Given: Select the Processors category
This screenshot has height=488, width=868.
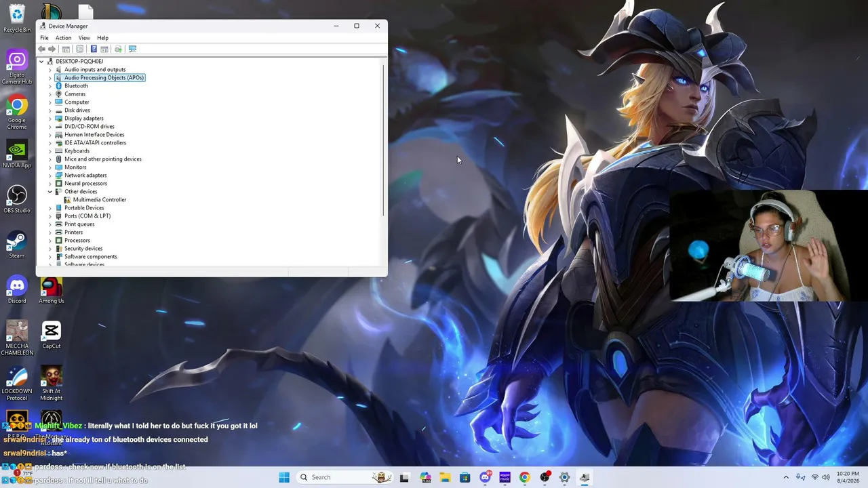Looking at the screenshot, I should 77,241.
